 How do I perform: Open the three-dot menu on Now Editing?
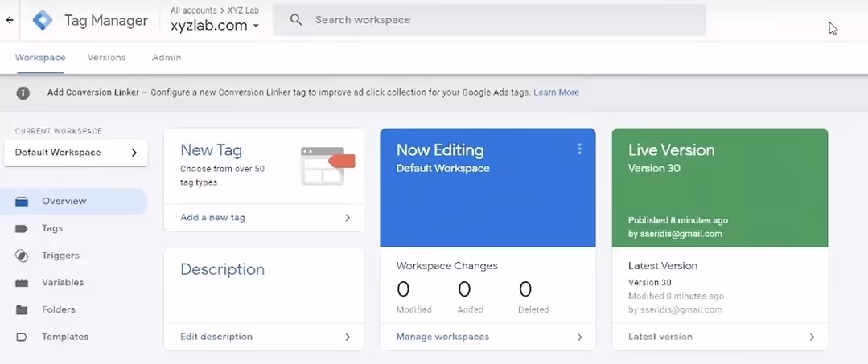tap(579, 149)
